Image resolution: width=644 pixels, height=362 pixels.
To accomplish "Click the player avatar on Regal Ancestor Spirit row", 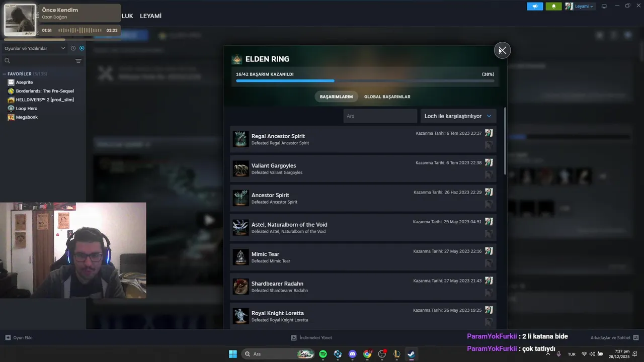I will (x=489, y=133).
